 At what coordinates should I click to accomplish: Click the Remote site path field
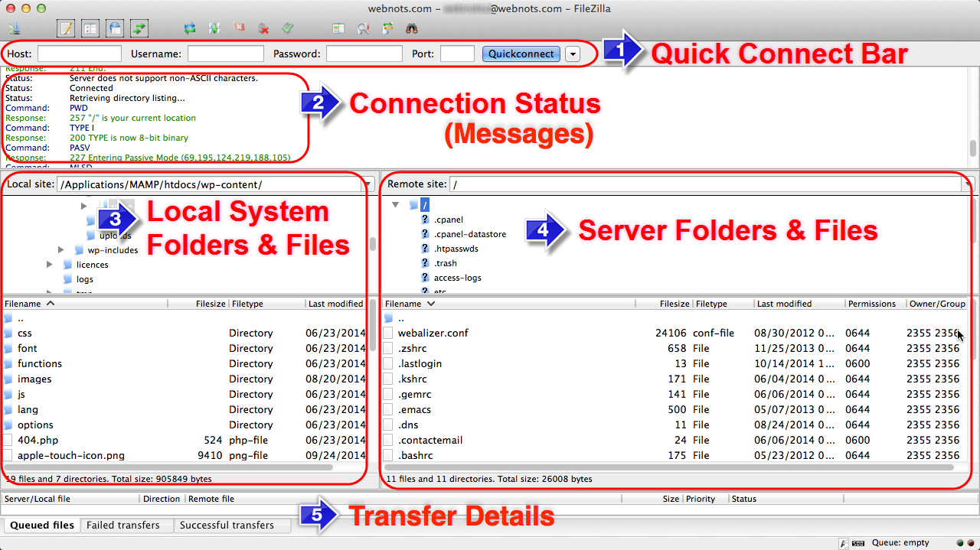click(705, 184)
